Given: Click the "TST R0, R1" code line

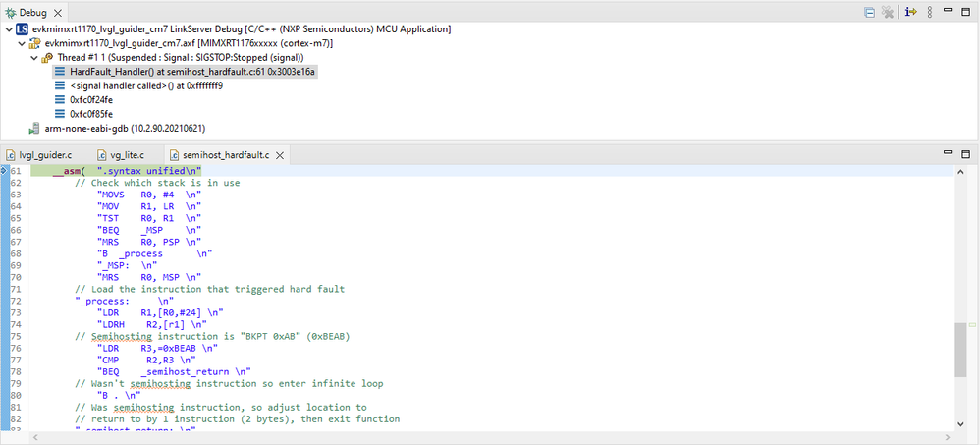Looking at the screenshot, I should coord(149,218).
